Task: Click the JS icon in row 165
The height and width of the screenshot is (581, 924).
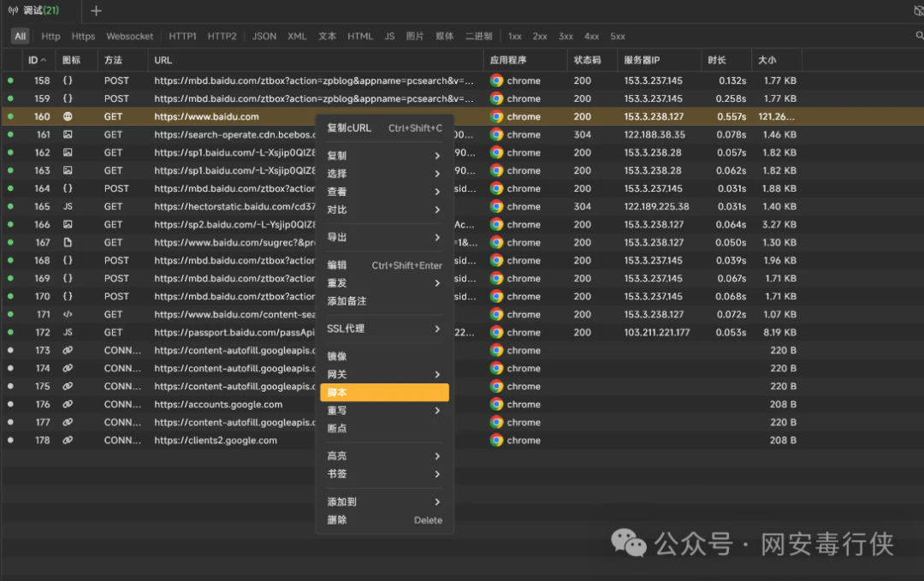Action: pyautogui.click(x=68, y=206)
